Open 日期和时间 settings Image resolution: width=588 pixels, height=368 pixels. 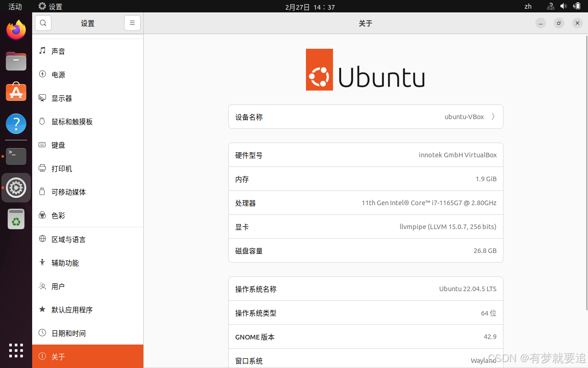[x=88, y=333]
